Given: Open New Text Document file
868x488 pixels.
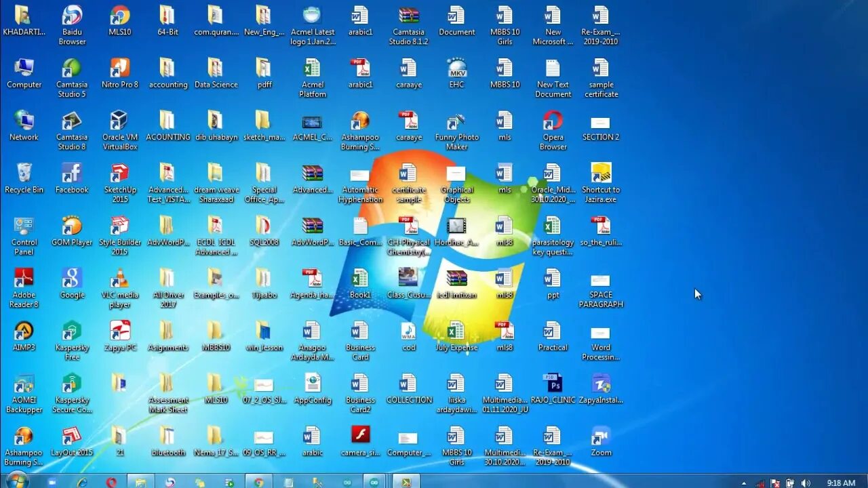Looking at the screenshot, I should (553, 78).
